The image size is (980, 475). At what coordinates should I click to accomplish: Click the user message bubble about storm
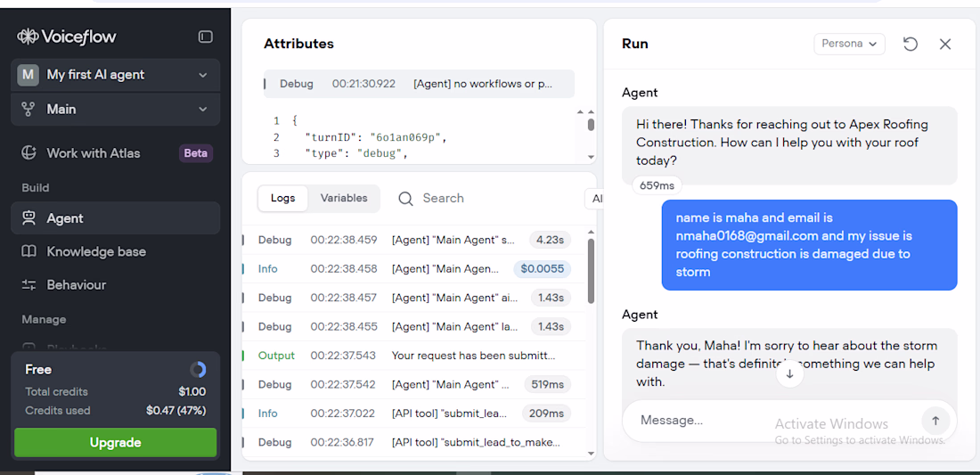click(809, 245)
